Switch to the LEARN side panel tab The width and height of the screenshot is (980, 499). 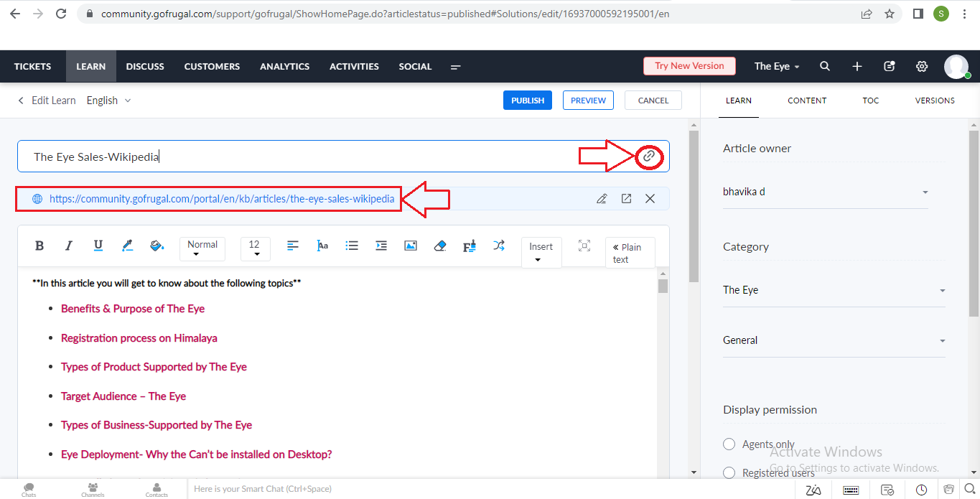739,101
